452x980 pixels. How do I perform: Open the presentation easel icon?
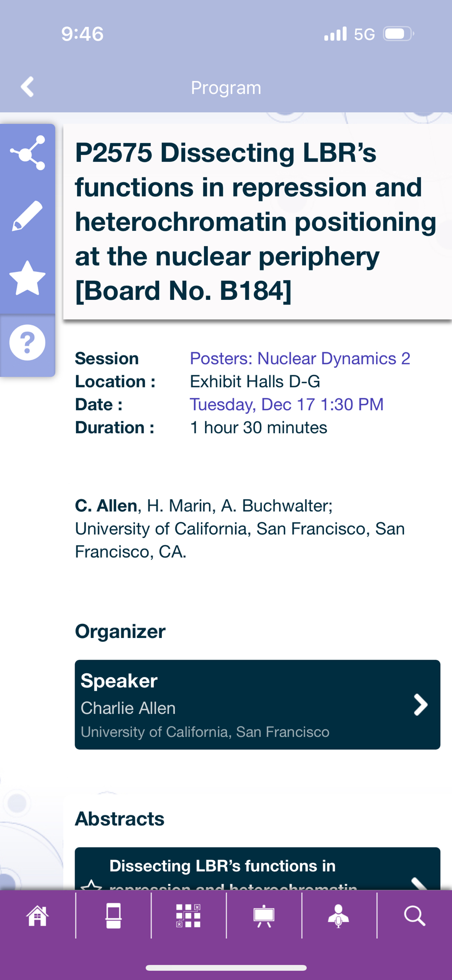click(x=264, y=915)
